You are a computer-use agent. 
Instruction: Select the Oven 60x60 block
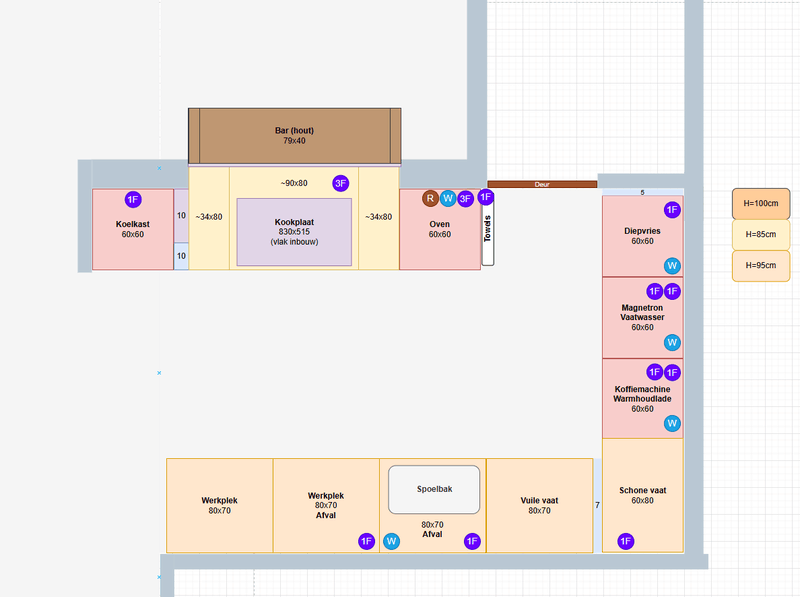[440, 229]
